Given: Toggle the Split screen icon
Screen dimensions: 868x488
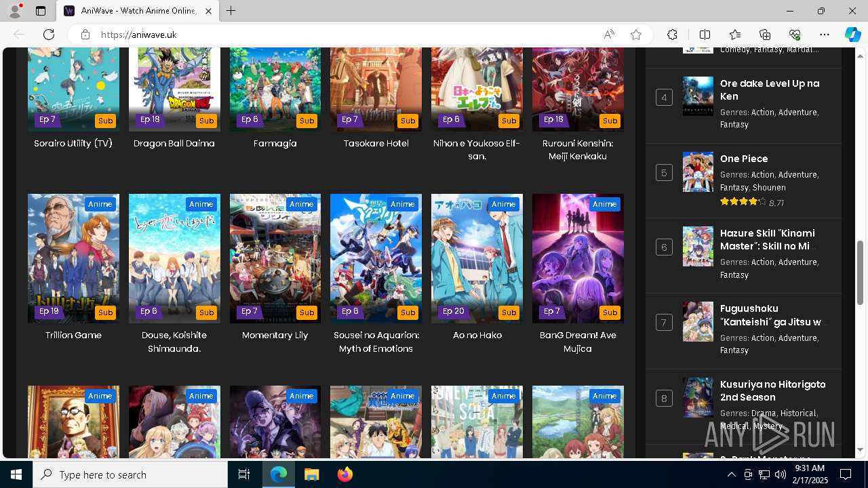Looking at the screenshot, I should [705, 35].
